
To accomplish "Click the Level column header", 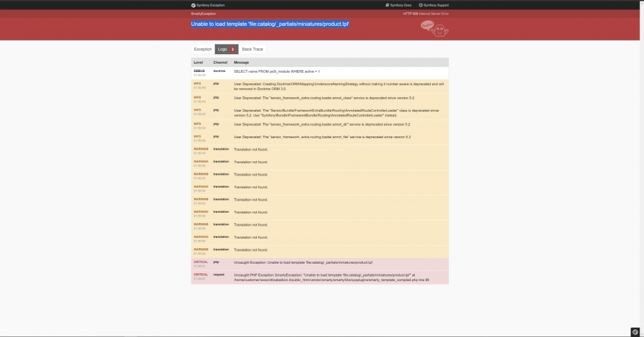I will pos(198,62).
